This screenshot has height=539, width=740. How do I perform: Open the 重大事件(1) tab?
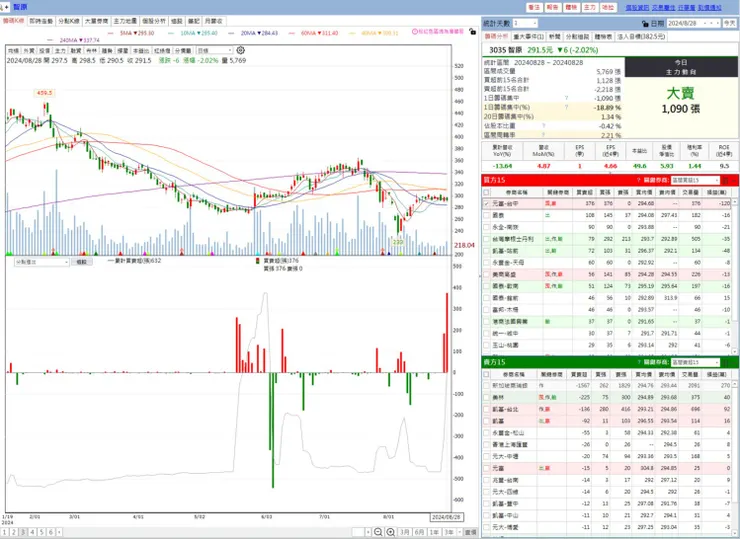point(529,36)
